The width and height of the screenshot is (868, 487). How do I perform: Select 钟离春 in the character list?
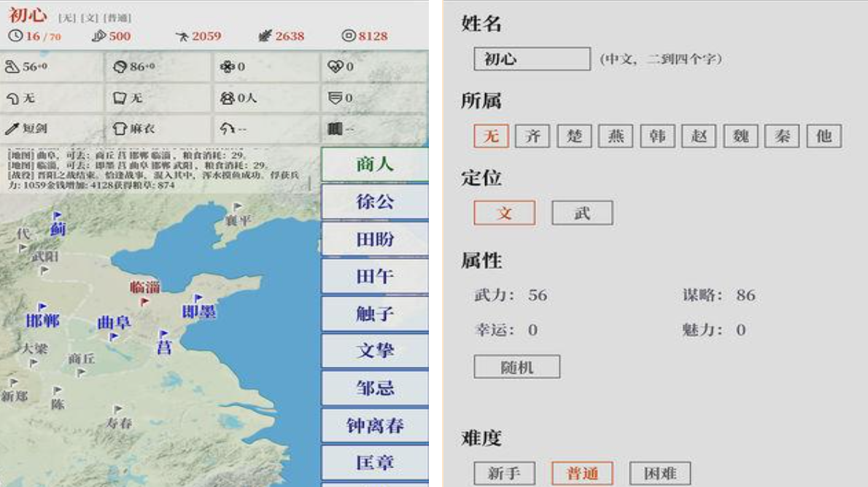pos(375,426)
